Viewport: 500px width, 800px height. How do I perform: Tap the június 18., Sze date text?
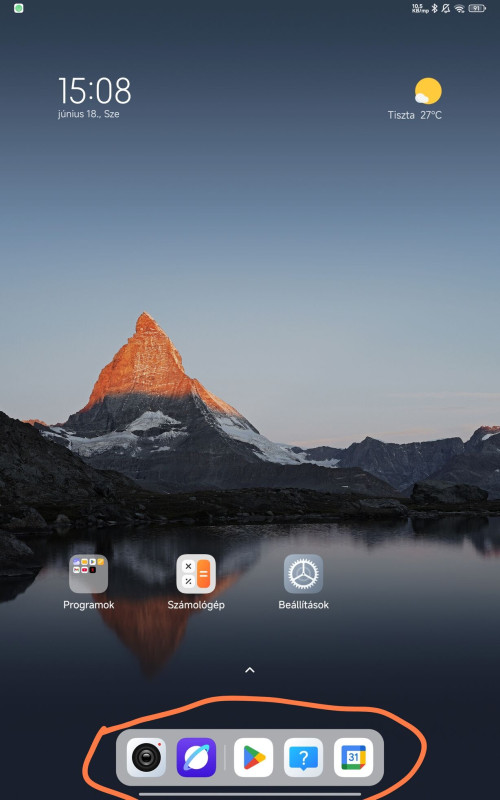[89, 114]
